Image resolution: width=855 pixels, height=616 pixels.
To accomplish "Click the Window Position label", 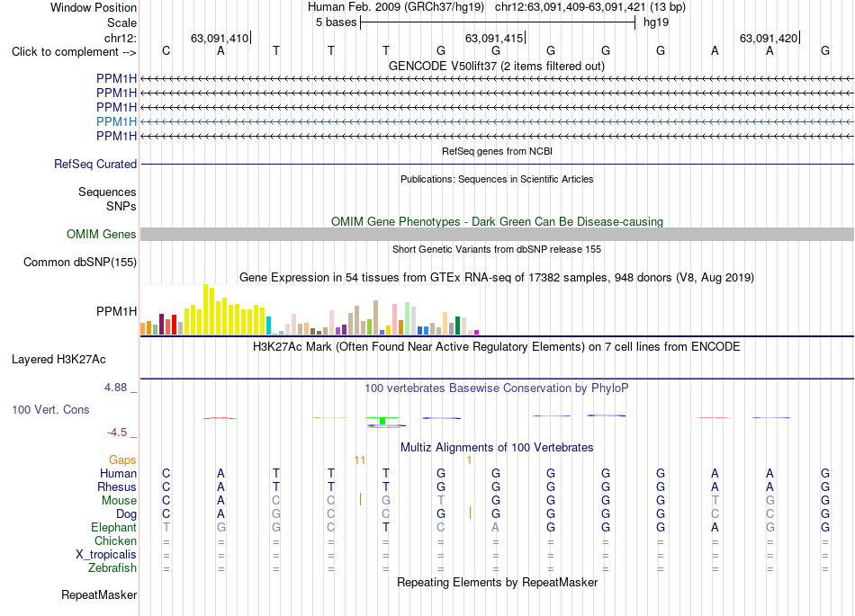I will 94,7.
